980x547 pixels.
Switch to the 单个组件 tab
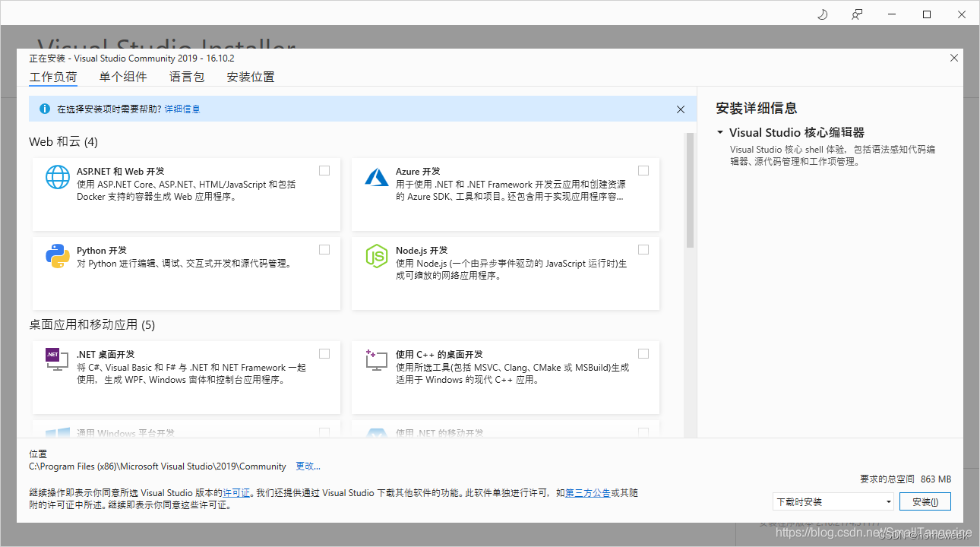[x=123, y=77]
